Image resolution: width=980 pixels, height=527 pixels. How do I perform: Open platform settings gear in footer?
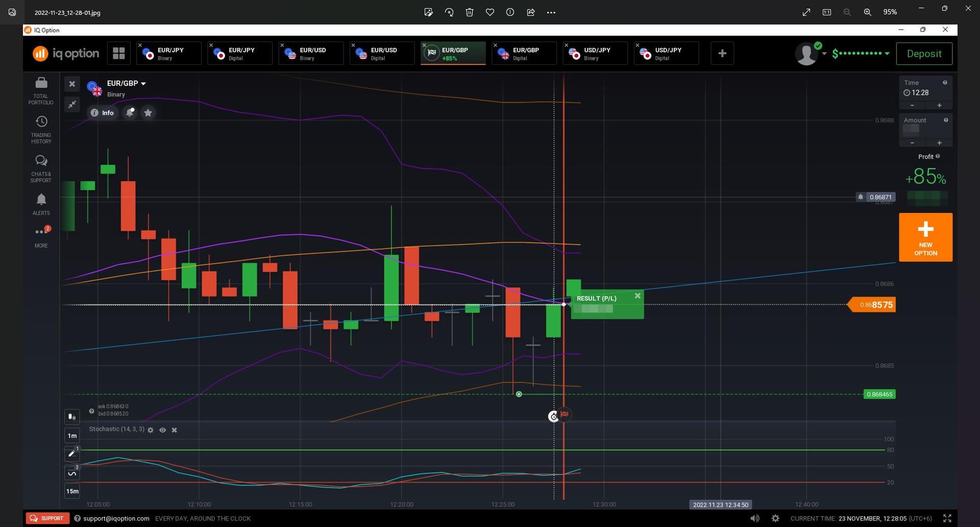(775, 518)
